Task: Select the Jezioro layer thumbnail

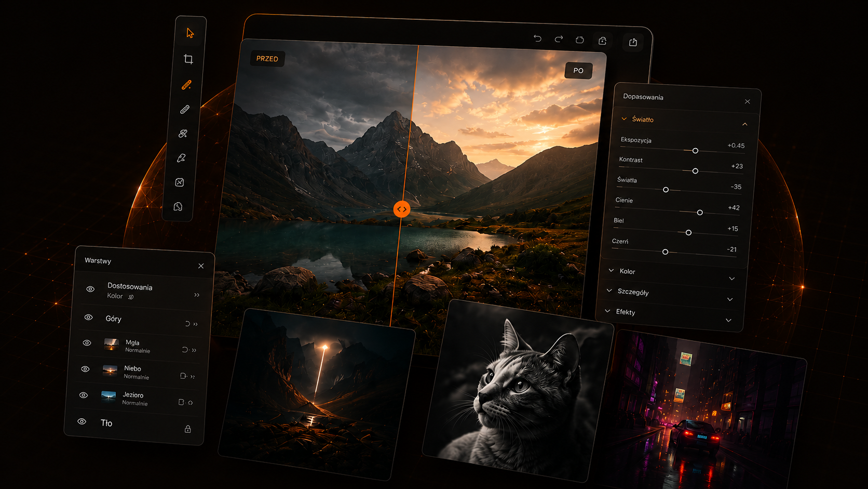Action: pyautogui.click(x=108, y=397)
